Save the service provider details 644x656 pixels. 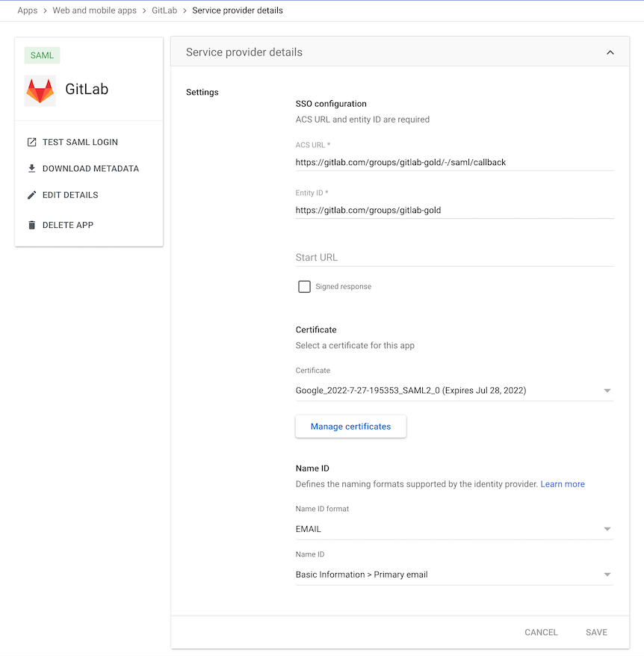tap(596, 632)
